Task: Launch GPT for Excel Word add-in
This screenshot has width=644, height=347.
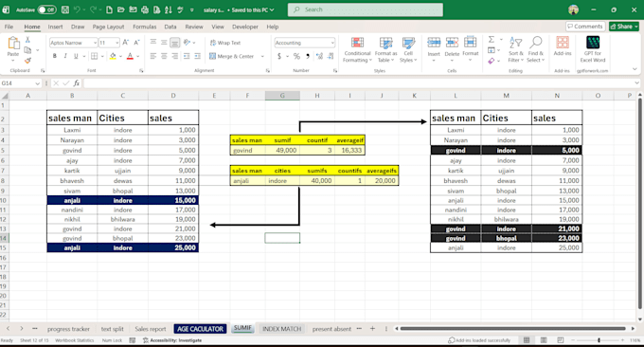Action: [593, 49]
